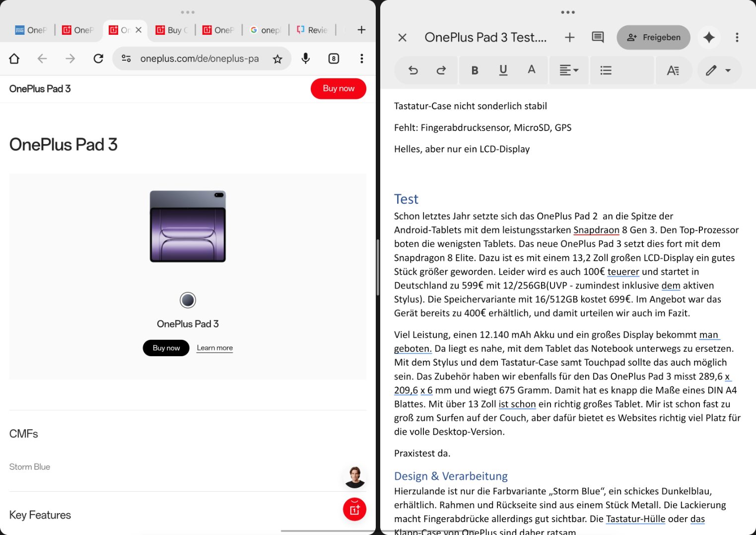
Task: Click the Key Features section heading
Action: tap(40, 515)
